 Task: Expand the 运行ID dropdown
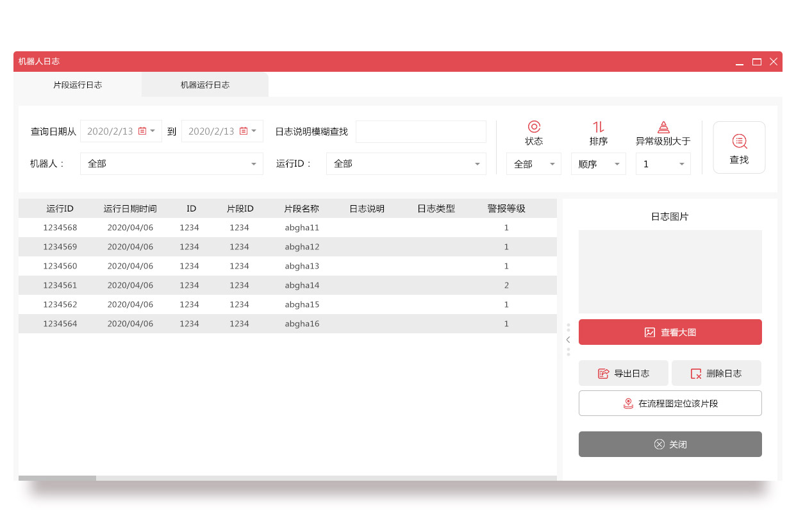pyautogui.click(x=406, y=164)
